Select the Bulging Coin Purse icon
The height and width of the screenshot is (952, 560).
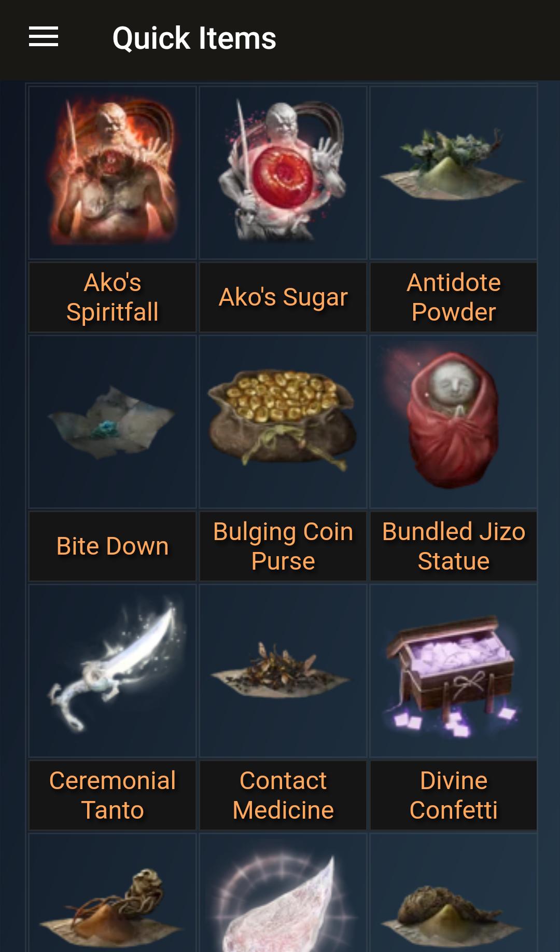click(283, 421)
